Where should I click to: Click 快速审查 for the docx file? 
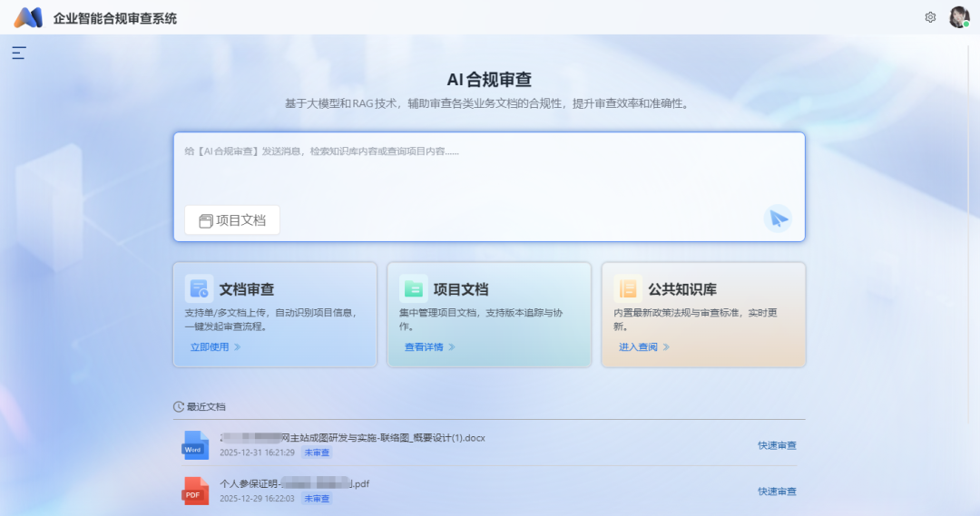pyautogui.click(x=777, y=445)
